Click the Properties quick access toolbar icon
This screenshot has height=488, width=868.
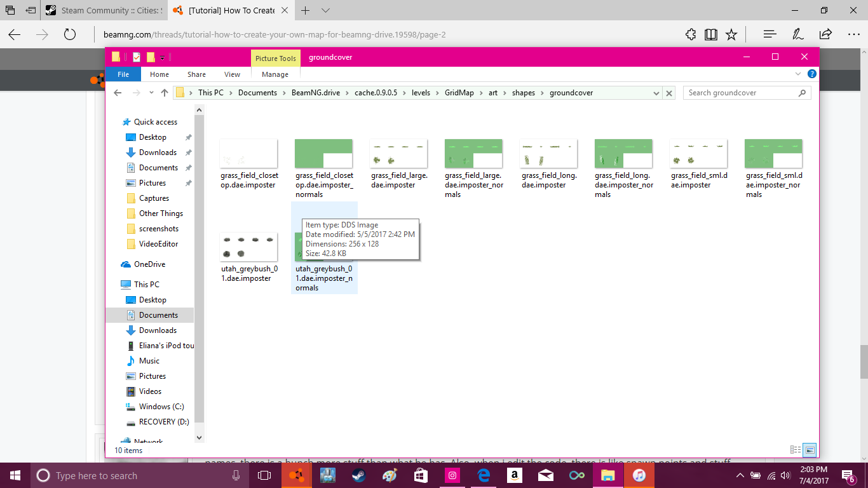coord(136,57)
